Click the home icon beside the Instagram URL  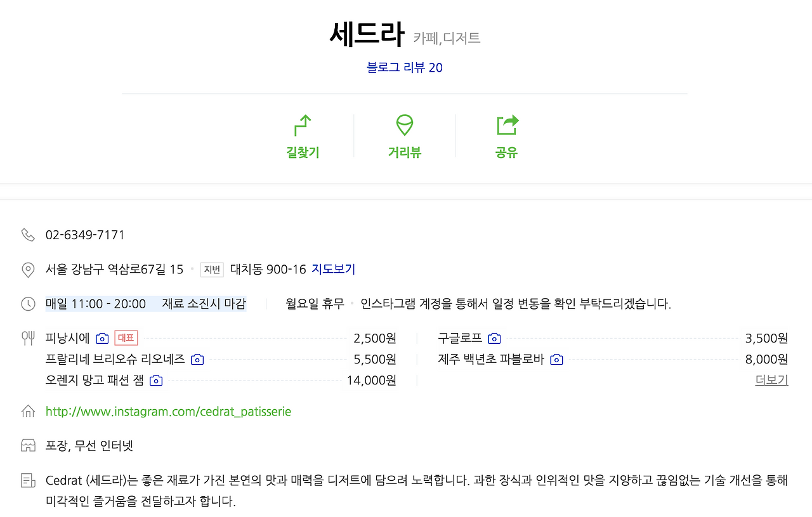click(x=28, y=411)
